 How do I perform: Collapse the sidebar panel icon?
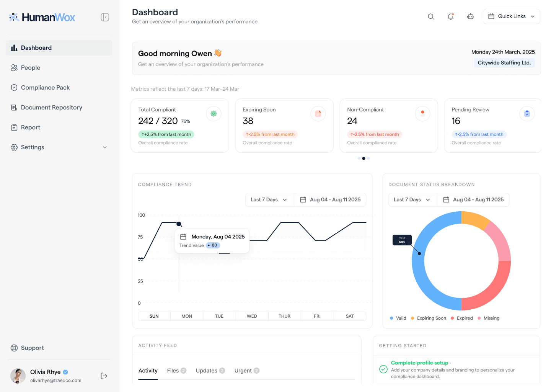105,17
